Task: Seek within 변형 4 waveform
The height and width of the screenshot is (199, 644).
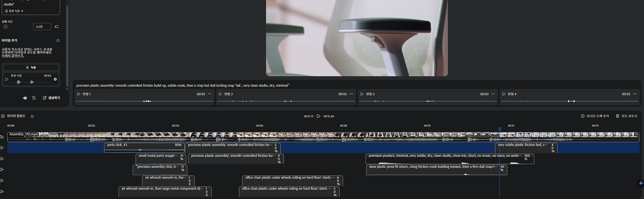Action: point(569,101)
